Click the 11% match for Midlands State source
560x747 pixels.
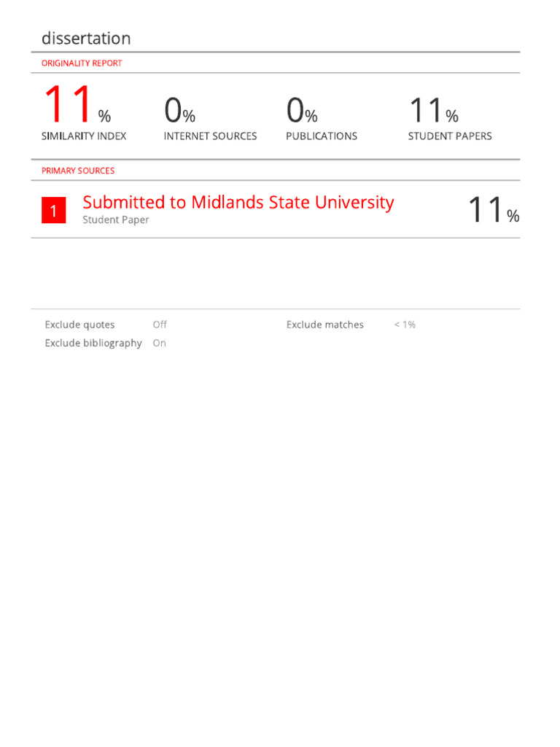[x=493, y=211]
